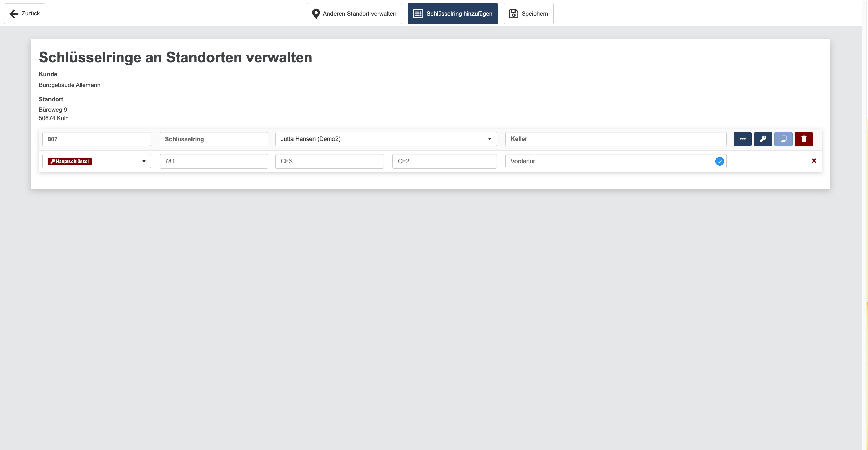Expand the Jutta Hansen (Demo2) dropdown
This screenshot has height=450, width=868.
(x=489, y=139)
